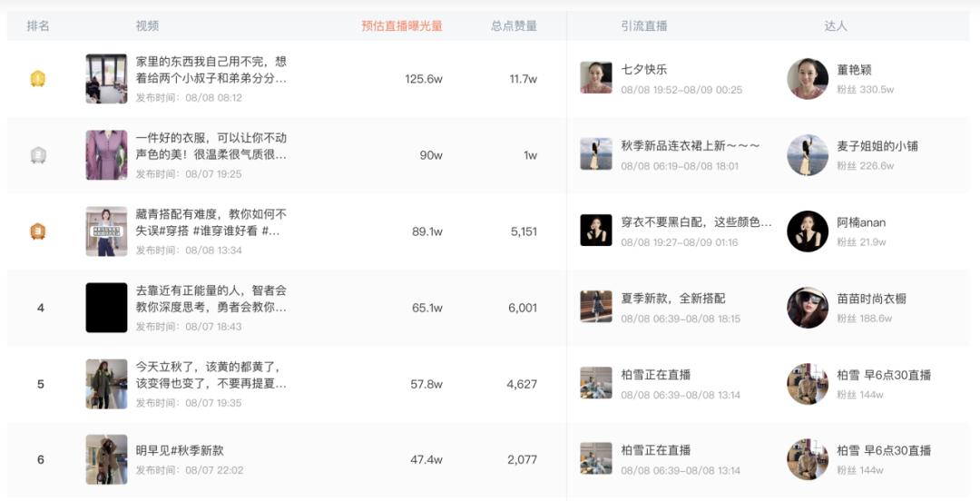Open 麦子姐姐的小铺's round profile avatar
The image size is (980, 501).
(808, 155)
